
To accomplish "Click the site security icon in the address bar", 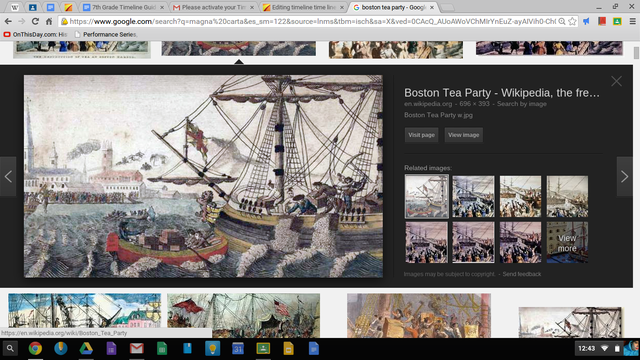I will click(x=64, y=21).
